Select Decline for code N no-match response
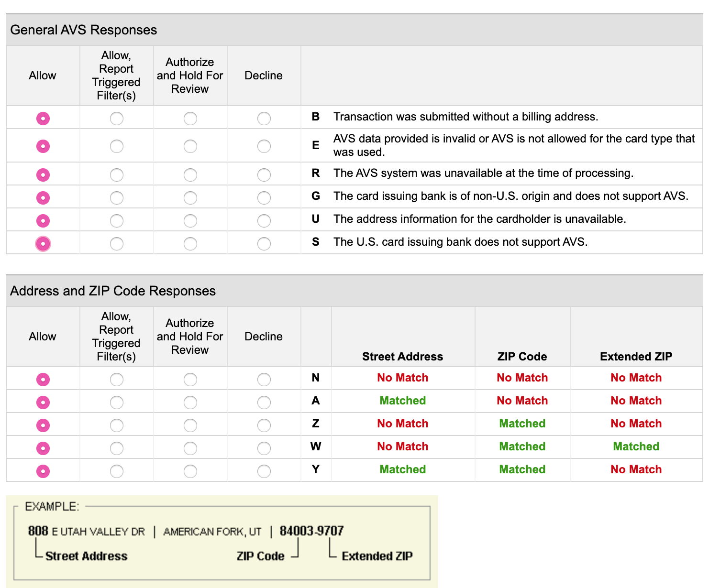Viewport: 709px width, 588px height. coord(264,379)
